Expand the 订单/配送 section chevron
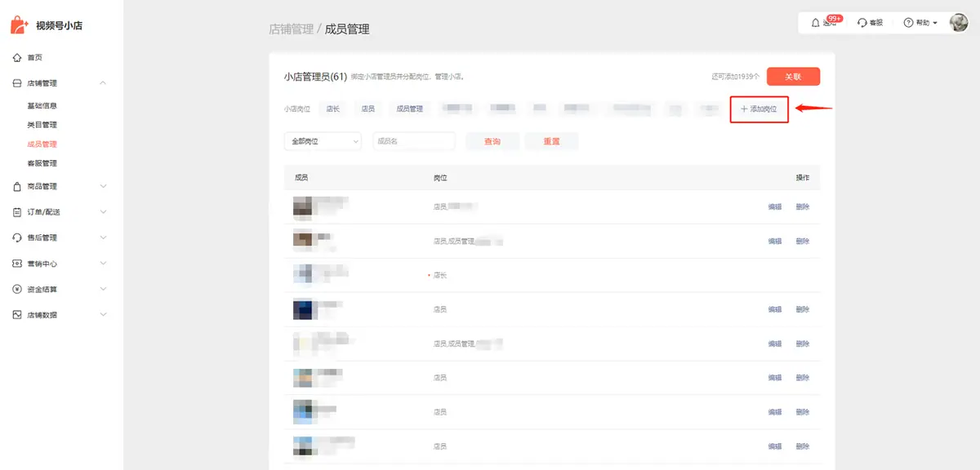This screenshot has width=980, height=470. pos(103,212)
